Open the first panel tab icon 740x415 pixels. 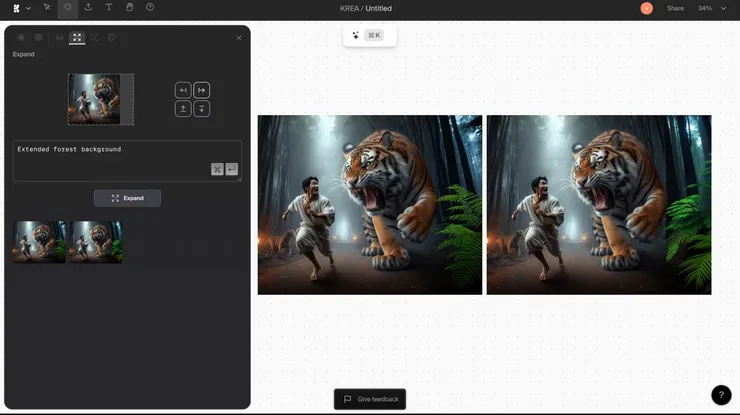click(x=21, y=37)
